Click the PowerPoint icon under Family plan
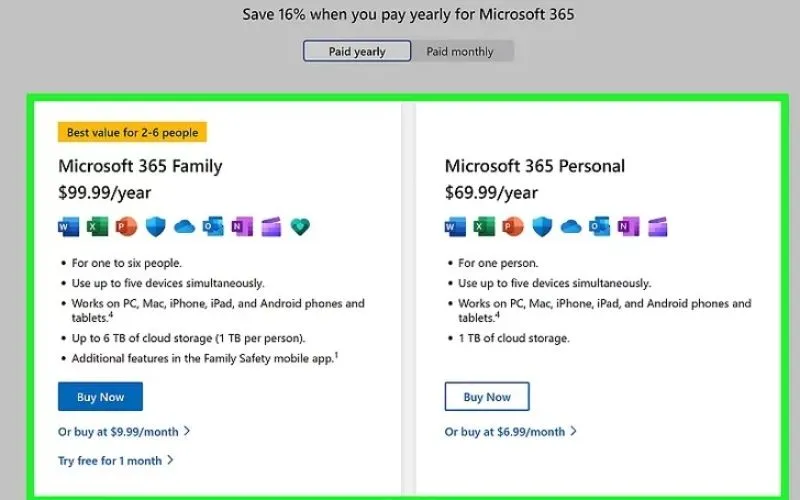This screenshot has width=800, height=500. pos(126,227)
